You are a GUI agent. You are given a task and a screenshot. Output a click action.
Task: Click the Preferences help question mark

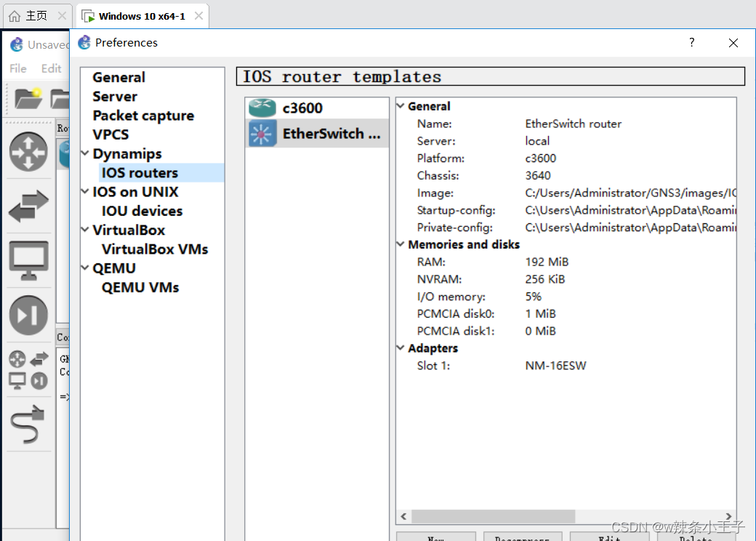pos(692,42)
